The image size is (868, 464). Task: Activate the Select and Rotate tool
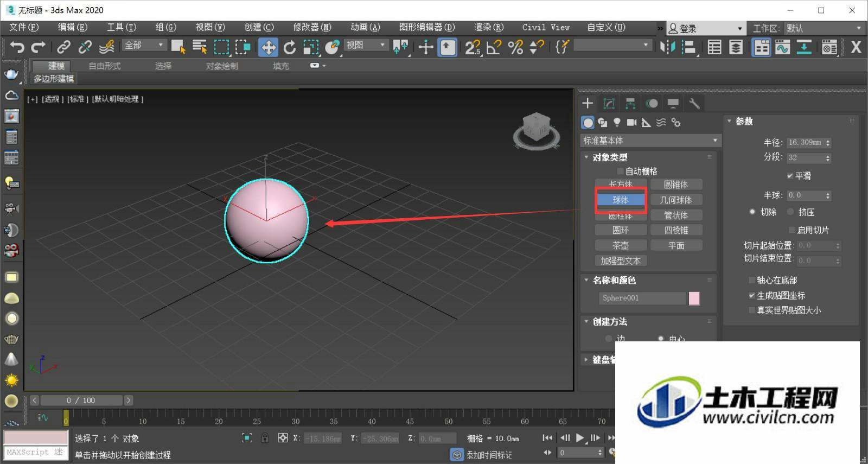point(290,47)
